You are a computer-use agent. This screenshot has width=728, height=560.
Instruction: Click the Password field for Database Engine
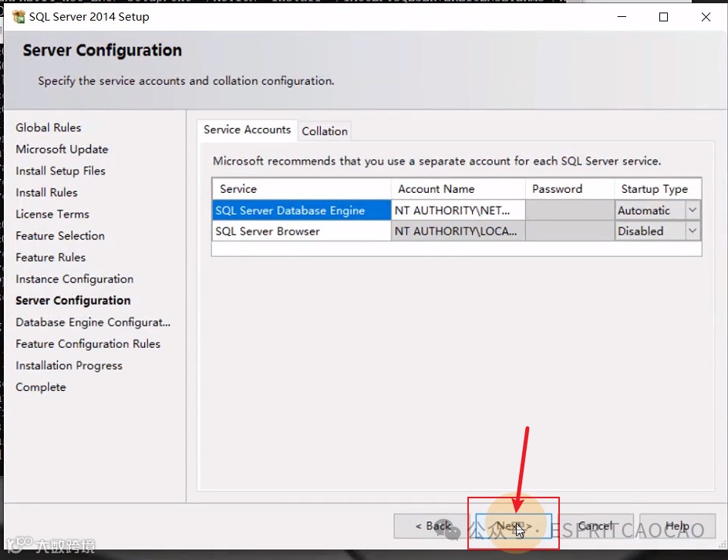pyautogui.click(x=570, y=211)
